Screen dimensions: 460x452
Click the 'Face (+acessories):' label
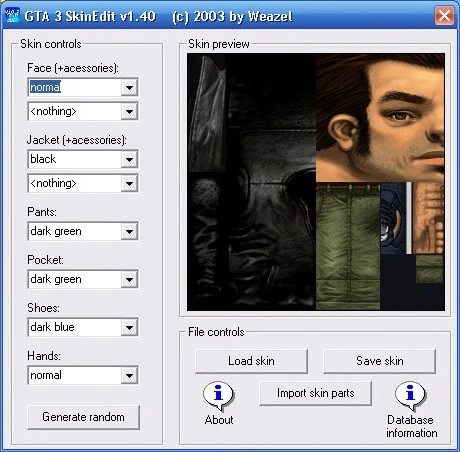(73, 68)
